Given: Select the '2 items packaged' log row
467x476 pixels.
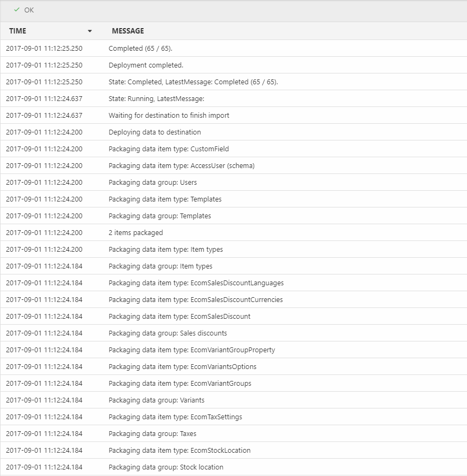Looking at the screenshot, I should 136,233.
